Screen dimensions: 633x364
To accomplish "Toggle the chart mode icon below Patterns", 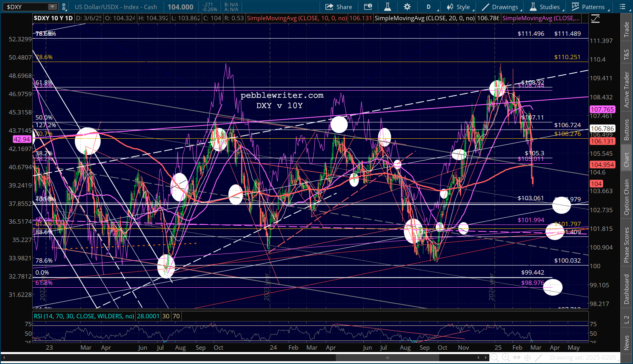I will [595, 19].
